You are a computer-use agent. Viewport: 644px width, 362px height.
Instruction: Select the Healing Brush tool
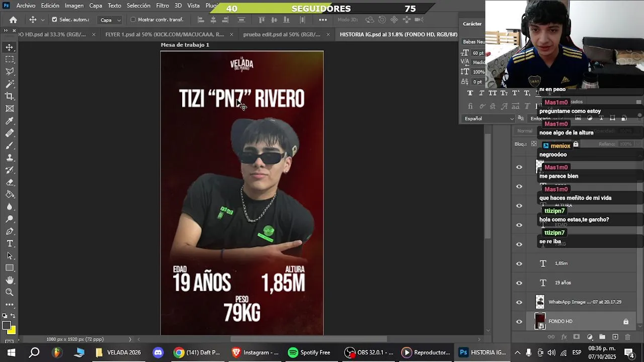(x=10, y=133)
